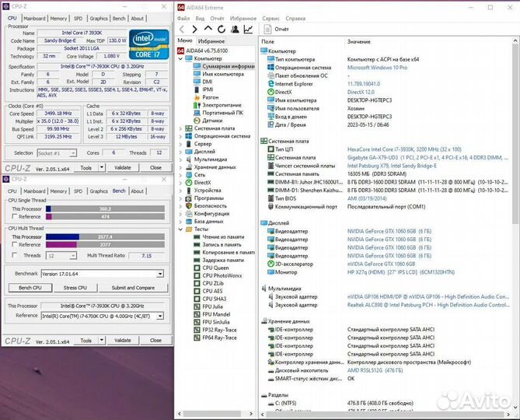Open FPU SinJulia benchmark
This screenshot has height=420, width=520.
click(x=216, y=322)
